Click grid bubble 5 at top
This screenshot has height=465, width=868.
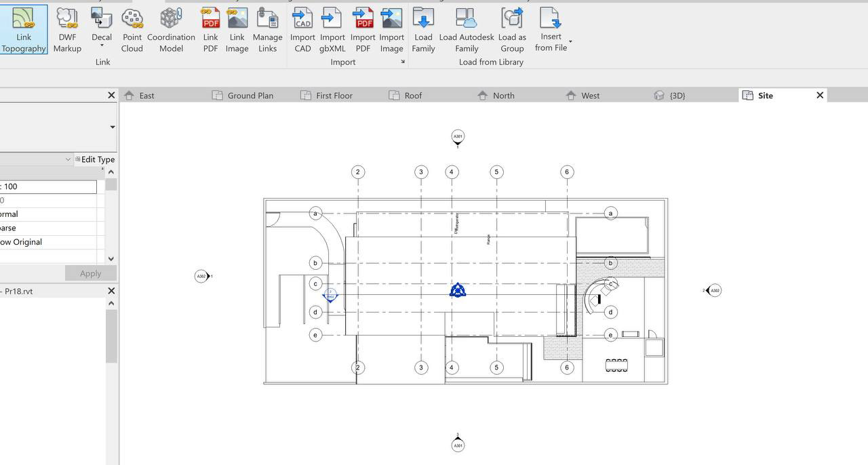click(x=496, y=171)
